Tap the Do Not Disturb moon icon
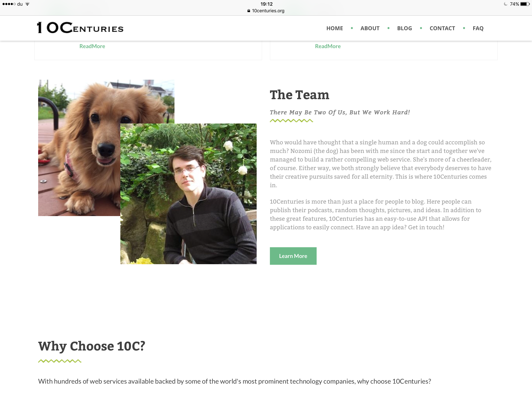The height and width of the screenshot is (399, 532). coord(506,4)
